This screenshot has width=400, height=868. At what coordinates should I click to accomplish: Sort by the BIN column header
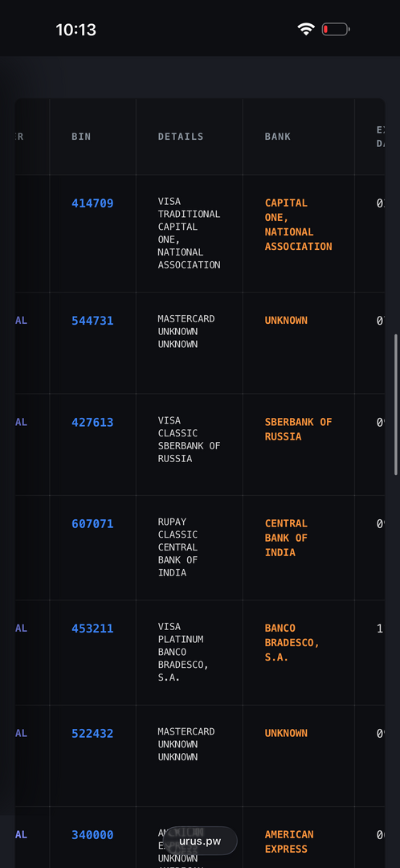tap(81, 137)
